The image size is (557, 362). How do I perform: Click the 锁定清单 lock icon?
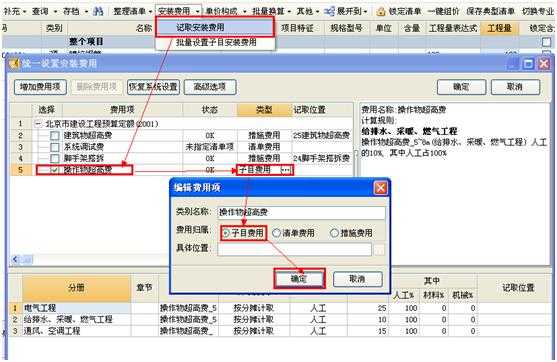pyautogui.click(x=381, y=11)
